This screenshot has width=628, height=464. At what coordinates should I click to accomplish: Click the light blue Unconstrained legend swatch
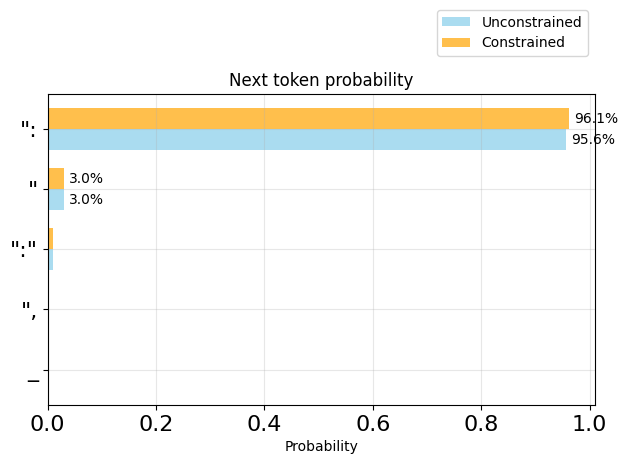coord(456,22)
